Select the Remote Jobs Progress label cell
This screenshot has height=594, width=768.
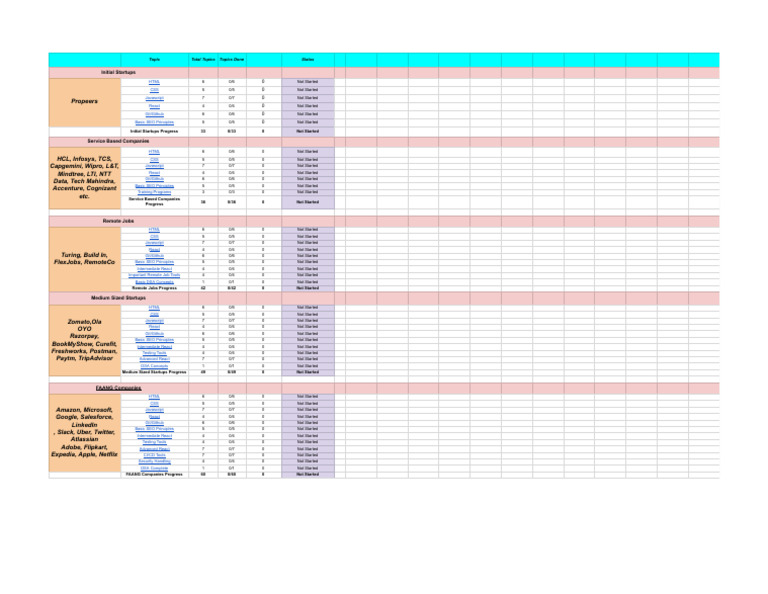[154, 288]
